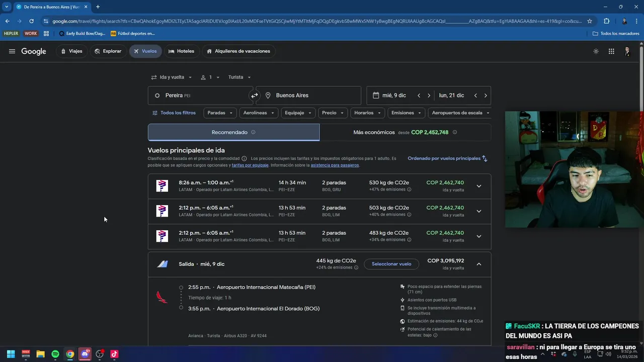Screen dimensions: 644x362
Task: Open the Emisiones filter
Action: (x=407, y=113)
